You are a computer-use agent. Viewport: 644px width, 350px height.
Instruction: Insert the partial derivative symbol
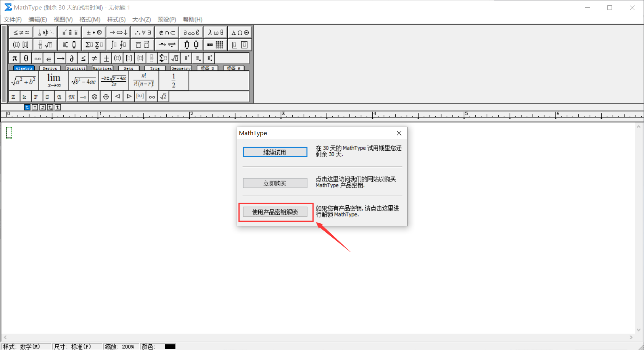(x=72, y=58)
